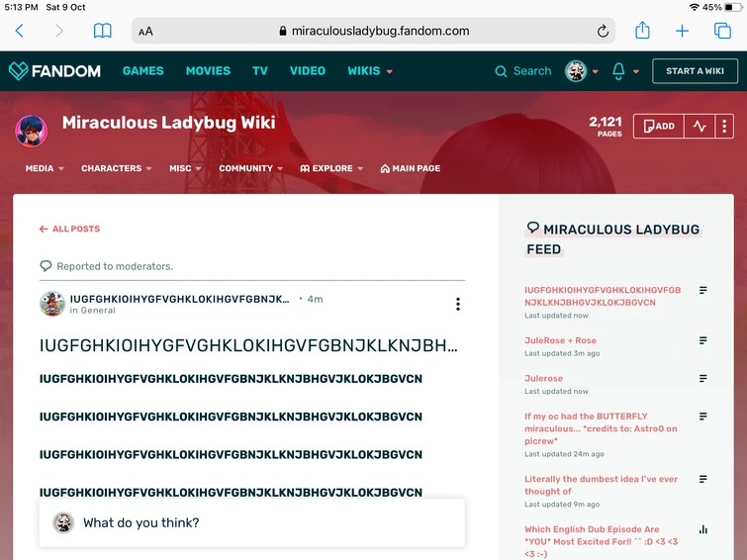Open feed post about BUTTERFLY miraculous oc
Image resolution: width=747 pixels, height=560 pixels.
[601, 428]
